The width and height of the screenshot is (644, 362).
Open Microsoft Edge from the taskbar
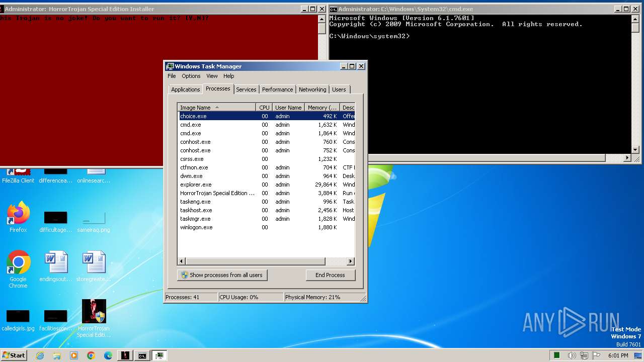[x=108, y=355]
